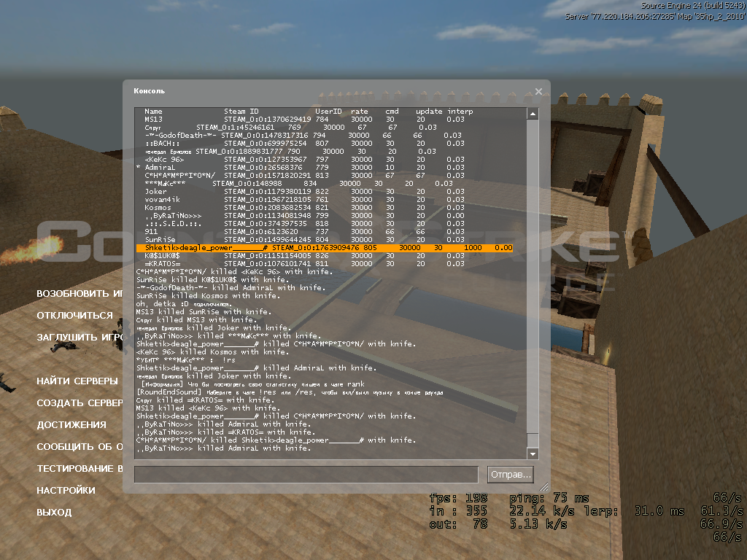Click the 'Steam ID' column header text
The width and height of the screenshot is (747, 560).
(x=241, y=112)
